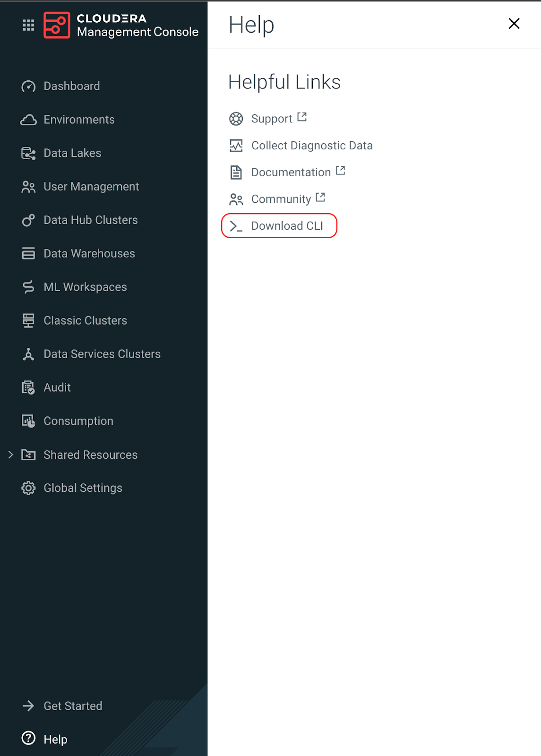This screenshot has width=541, height=756.
Task: Open Data Services Clusters
Action: 102,354
